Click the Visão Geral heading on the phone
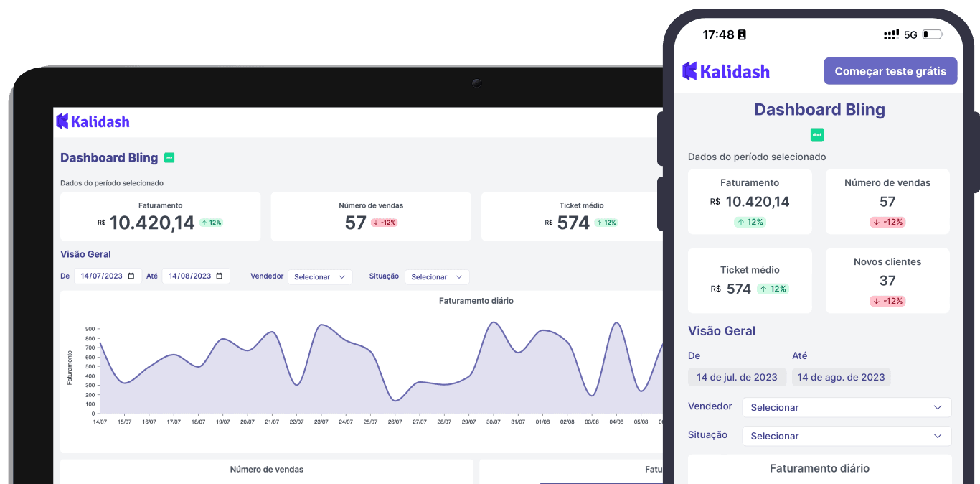The image size is (980, 484). pos(722,331)
